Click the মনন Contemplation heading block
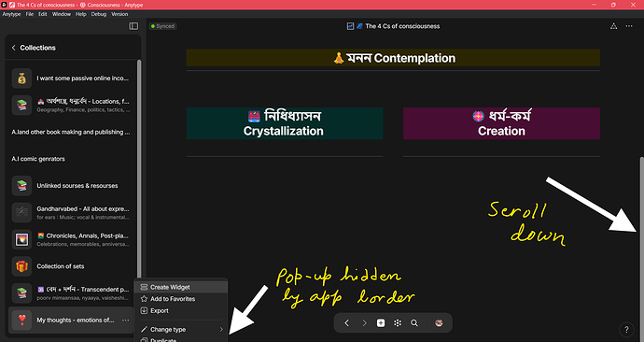644x342 pixels. (393, 58)
